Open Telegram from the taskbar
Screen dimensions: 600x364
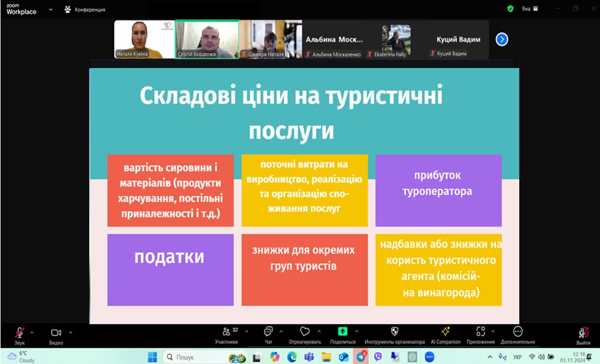pyautogui.click(x=361, y=356)
